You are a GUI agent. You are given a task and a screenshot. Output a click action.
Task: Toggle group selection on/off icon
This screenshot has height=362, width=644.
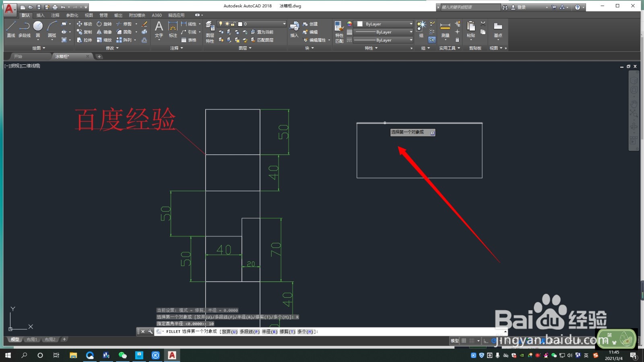pyautogui.click(x=432, y=40)
